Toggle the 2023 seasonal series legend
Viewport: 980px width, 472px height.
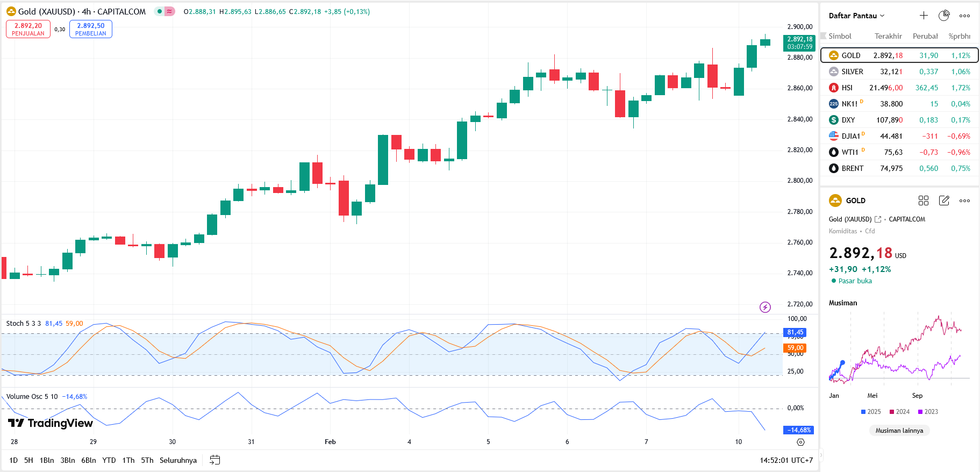click(928, 412)
